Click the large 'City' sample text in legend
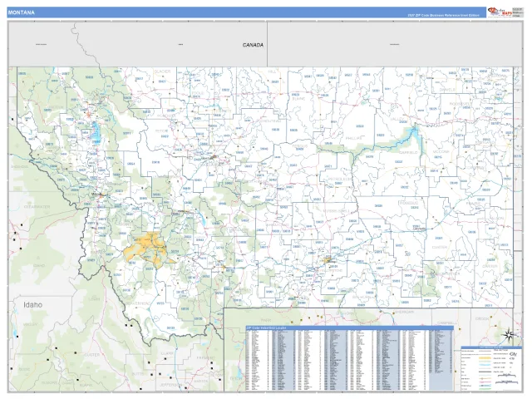 click(x=512, y=354)
